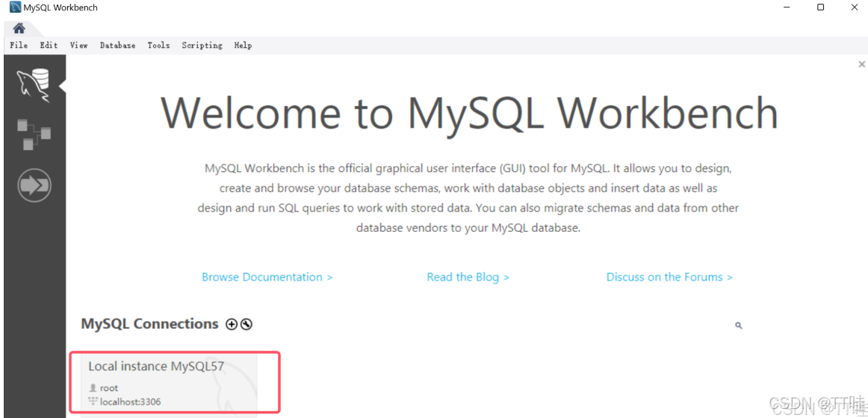Minimize the MySQL Workbench window
The image size is (868, 418).
click(x=787, y=7)
